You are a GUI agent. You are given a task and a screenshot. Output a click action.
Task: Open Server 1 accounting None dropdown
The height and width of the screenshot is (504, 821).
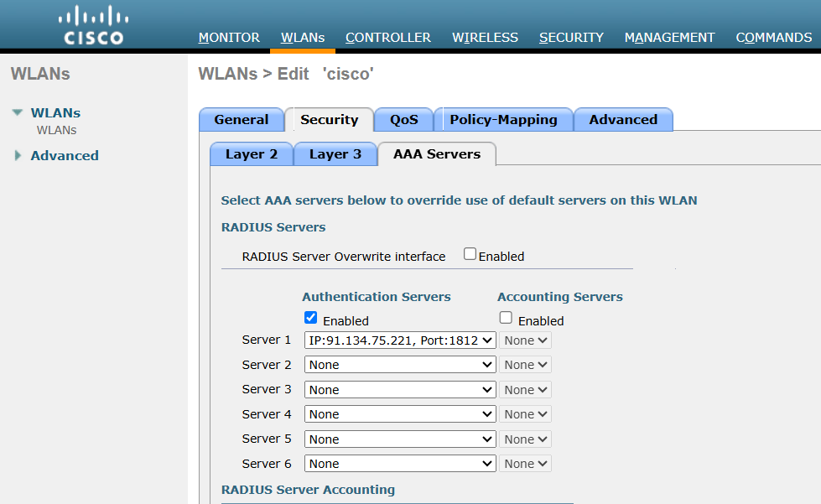(x=525, y=340)
